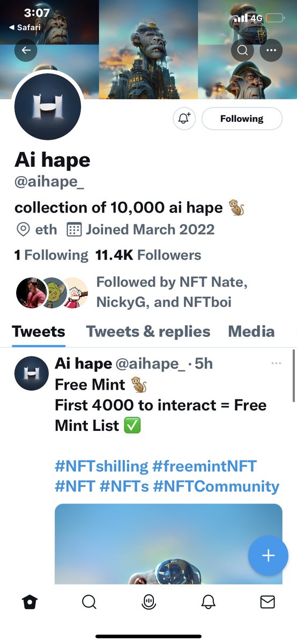Switch to the Tweets & replies tab
This screenshot has height=644, width=297.
[x=148, y=331]
